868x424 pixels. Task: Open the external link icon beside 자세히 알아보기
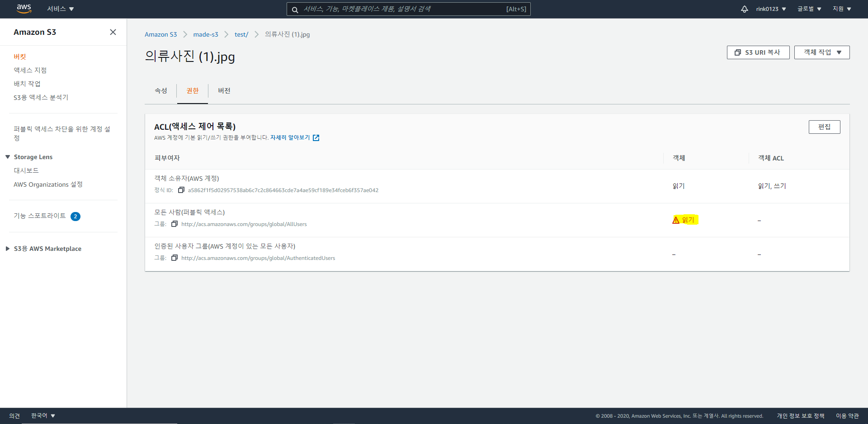pyautogui.click(x=316, y=138)
